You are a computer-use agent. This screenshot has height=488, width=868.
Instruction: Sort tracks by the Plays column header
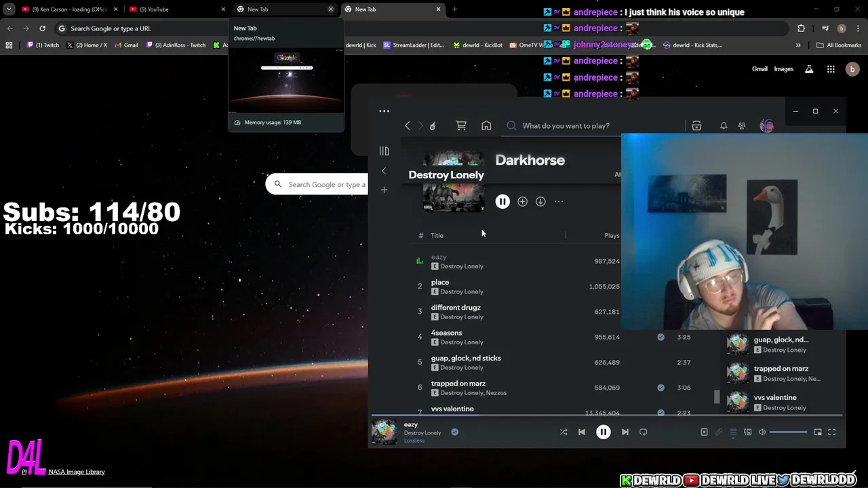tap(612, 235)
